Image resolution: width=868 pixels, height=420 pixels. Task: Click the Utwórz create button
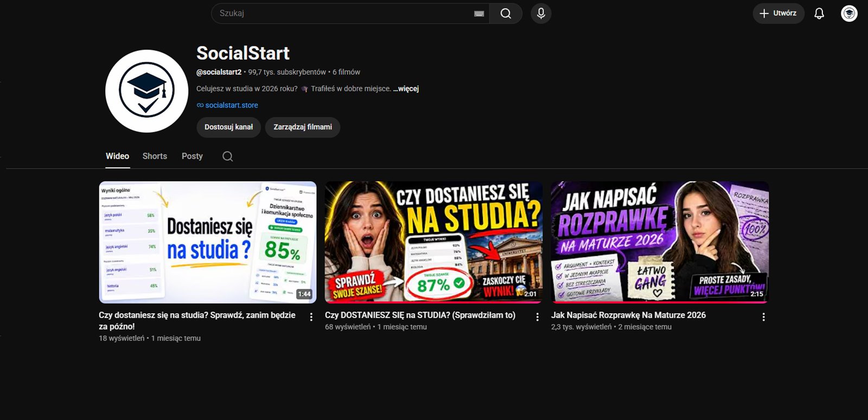coord(778,14)
